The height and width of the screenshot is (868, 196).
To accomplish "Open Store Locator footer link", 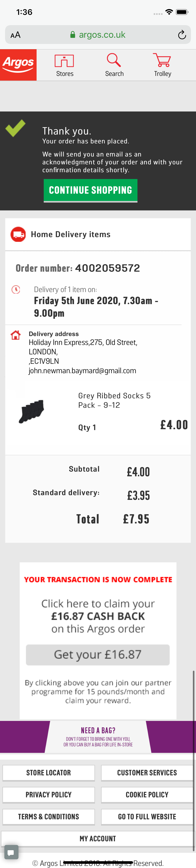I will click(48, 773).
